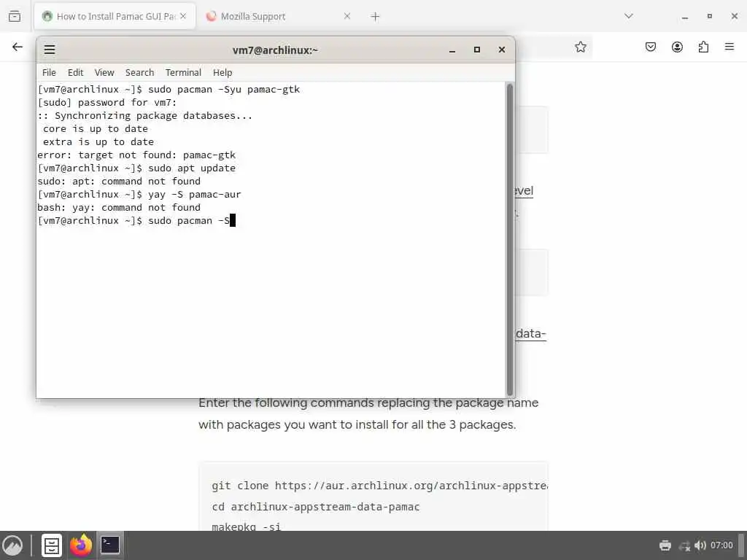Viewport: 747px width, 560px height.
Task: Open the printer tray icon
Action: [665, 545]
